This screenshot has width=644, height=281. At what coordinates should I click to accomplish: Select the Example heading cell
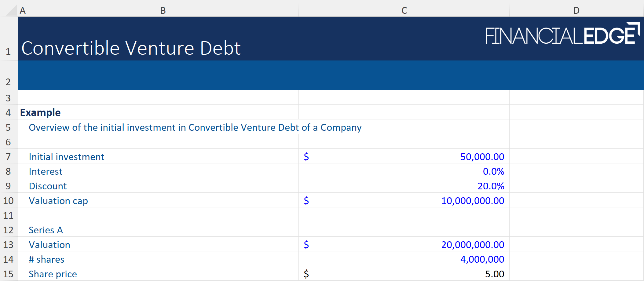(x=40, y=112)
